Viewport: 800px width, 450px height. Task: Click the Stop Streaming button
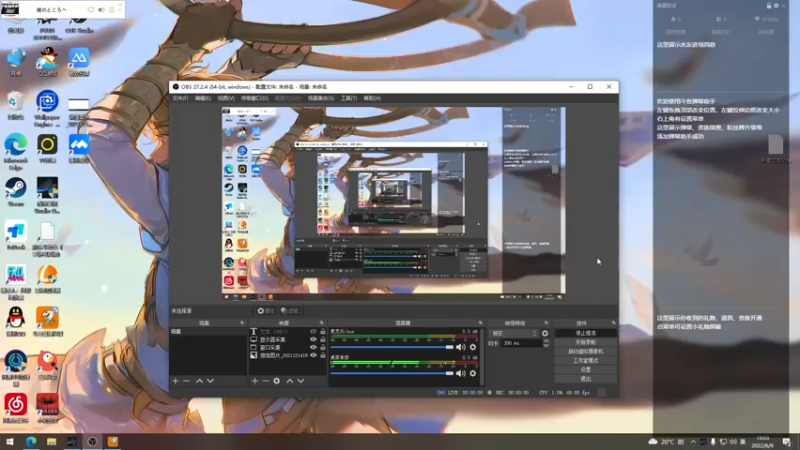tap(585, 333)
